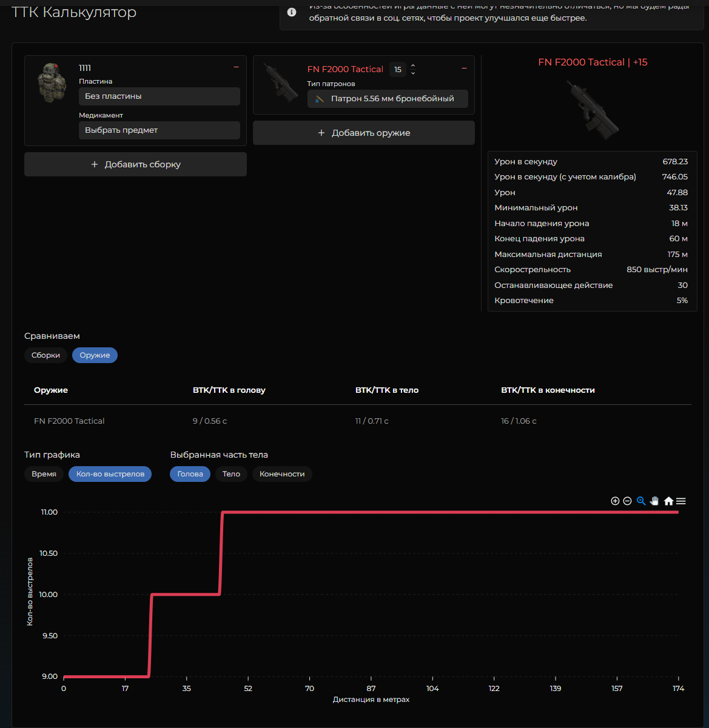This screenshot has width=709, height=728.
Task: Click the Тип графика label
Action: point(52,455)
